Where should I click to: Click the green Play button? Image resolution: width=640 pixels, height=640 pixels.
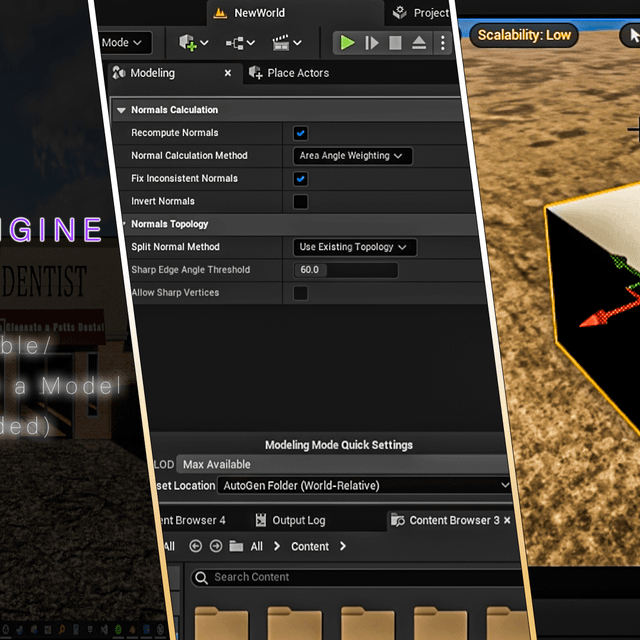pyautogui.click(x=347, y=43)
